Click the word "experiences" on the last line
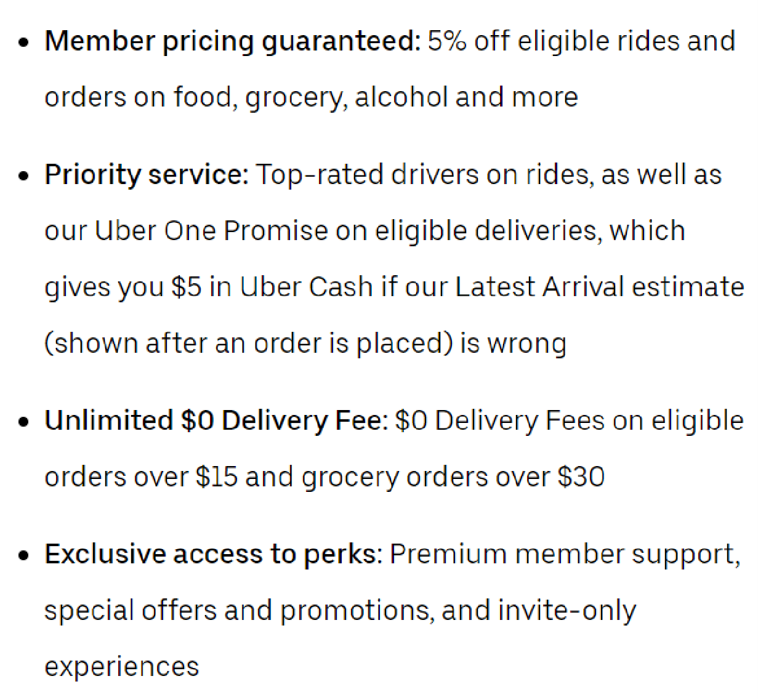The width and height of the screenshot is (758, 700). (122, 667)
